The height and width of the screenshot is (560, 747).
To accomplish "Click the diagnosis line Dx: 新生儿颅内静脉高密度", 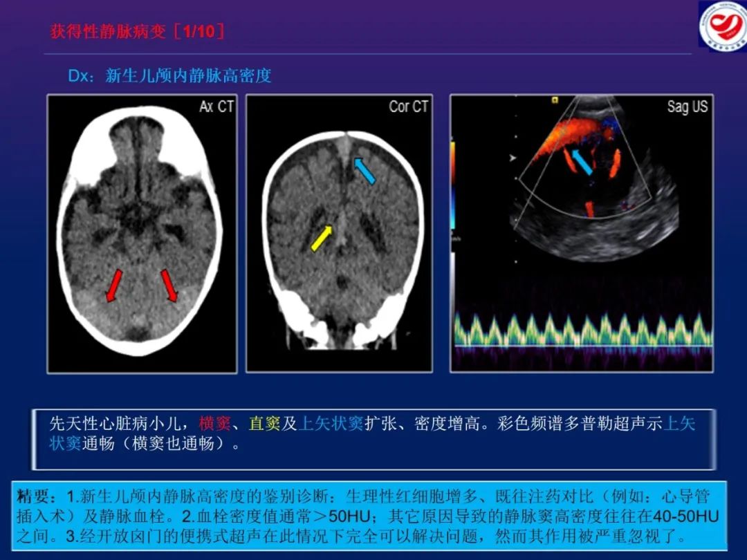I will pyautogui.click(x=169, y=76).
